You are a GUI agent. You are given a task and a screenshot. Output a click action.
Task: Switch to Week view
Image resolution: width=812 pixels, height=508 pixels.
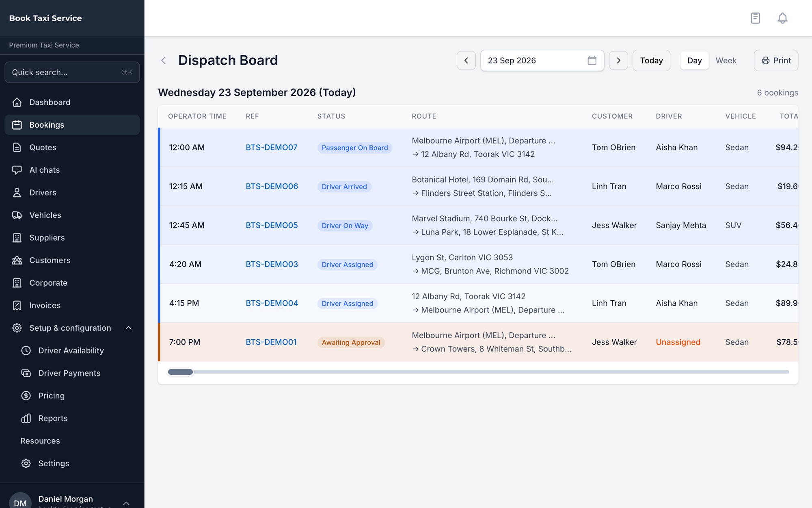click(x=726, y=61)
